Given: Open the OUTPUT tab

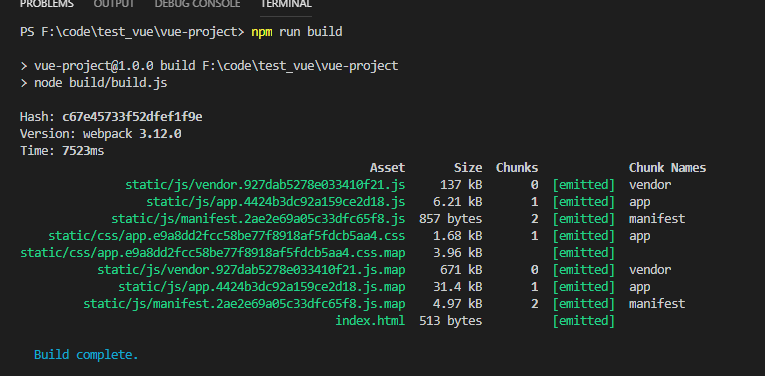Looking at the screenshot, I should click(x=114, y=4).
